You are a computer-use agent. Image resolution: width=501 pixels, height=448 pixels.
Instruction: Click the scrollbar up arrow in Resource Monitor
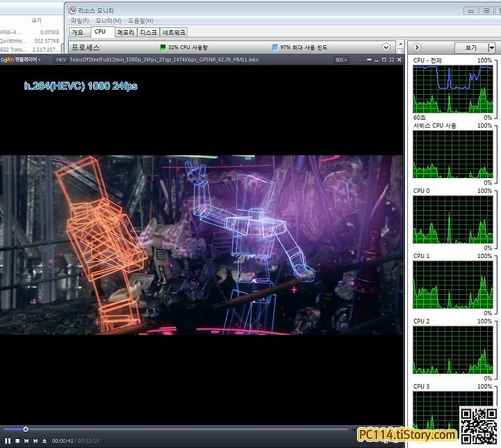point(400,45)
